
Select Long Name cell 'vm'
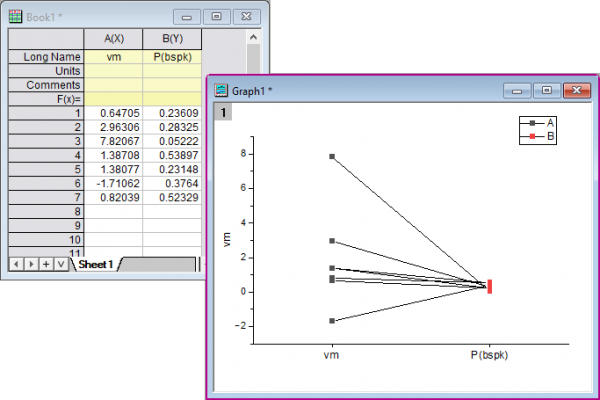[113, 57]
